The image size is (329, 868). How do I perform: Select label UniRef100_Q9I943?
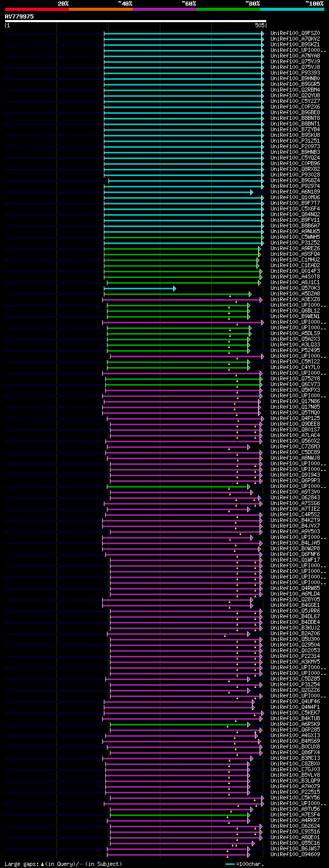point(295,475)
